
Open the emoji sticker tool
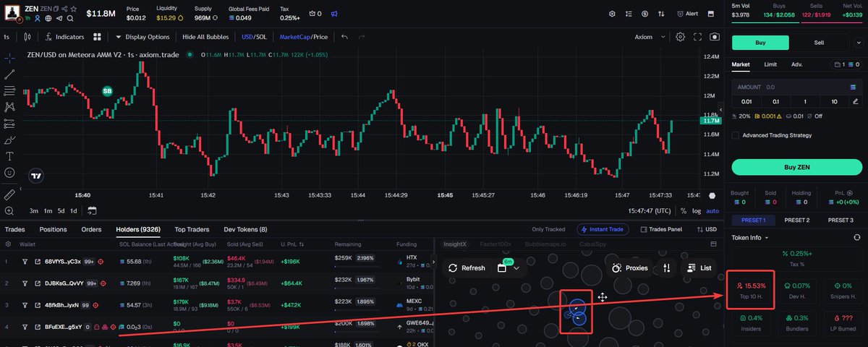[9, 173]
